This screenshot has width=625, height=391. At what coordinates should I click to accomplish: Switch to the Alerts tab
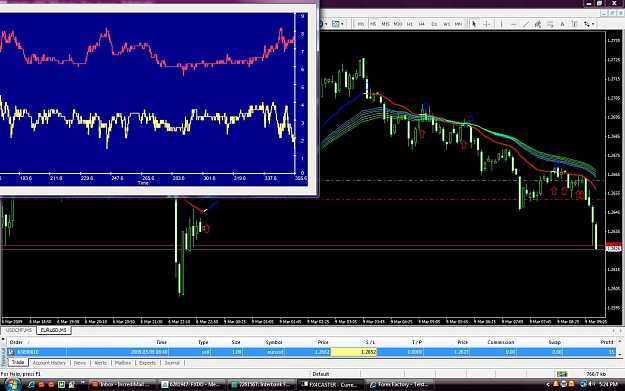(x=100, y=363)
